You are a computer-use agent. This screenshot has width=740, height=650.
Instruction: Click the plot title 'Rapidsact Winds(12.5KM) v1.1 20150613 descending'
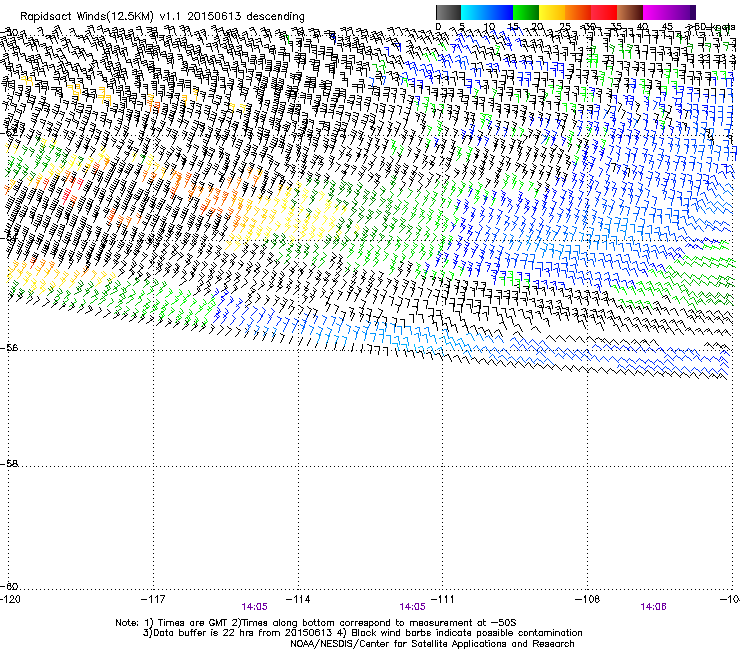pos(162,17)
